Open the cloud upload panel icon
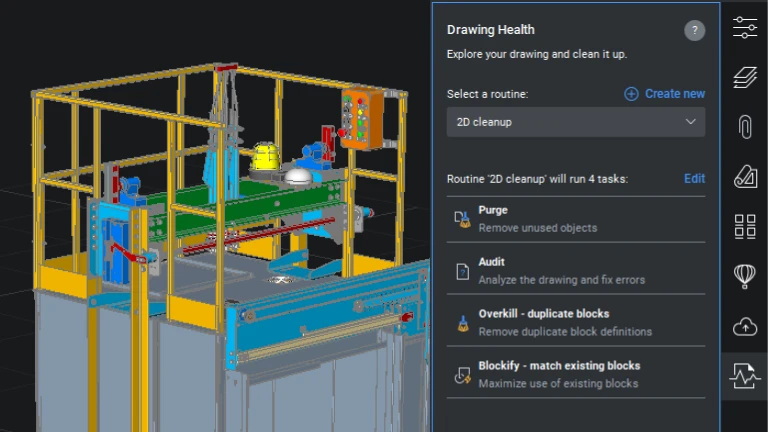The width and height of the screenshot is (768, 432). 745,326
